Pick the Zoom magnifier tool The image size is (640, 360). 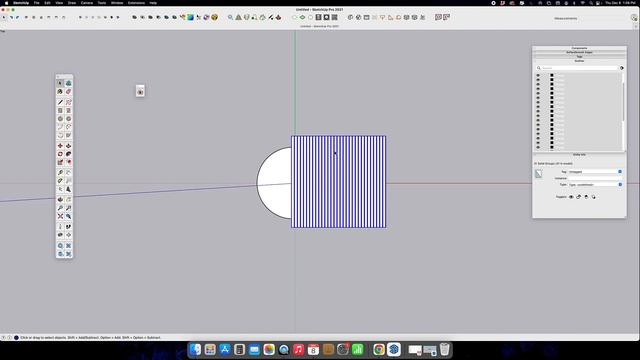[60, 208]
